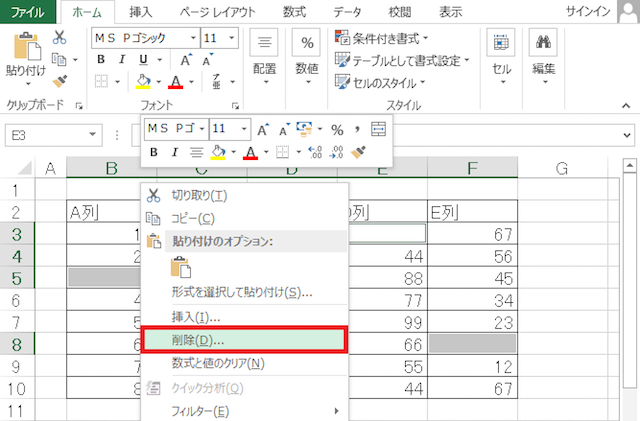Toggle Bold in the ribbon font group

(x=101, y=59)
